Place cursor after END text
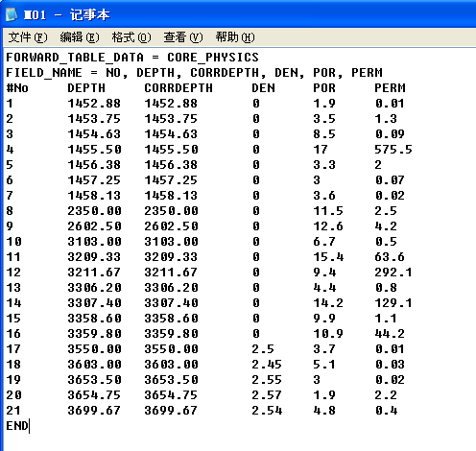 point(29,426)
